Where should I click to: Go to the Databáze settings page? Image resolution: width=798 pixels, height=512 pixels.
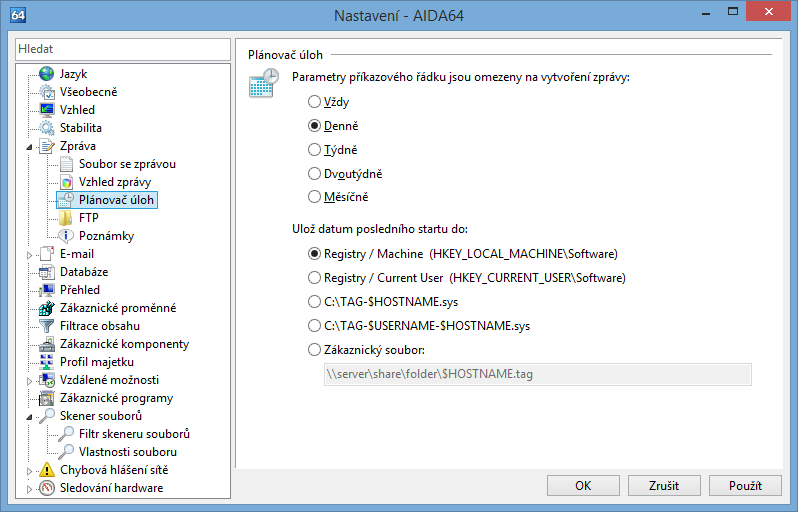84,272
